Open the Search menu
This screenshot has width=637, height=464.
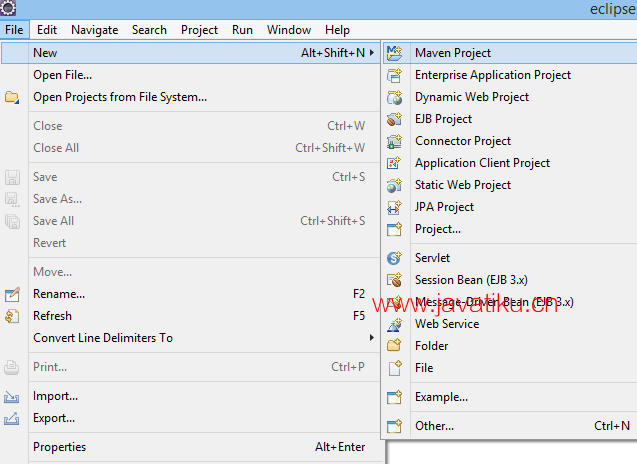tap(149, 30)
